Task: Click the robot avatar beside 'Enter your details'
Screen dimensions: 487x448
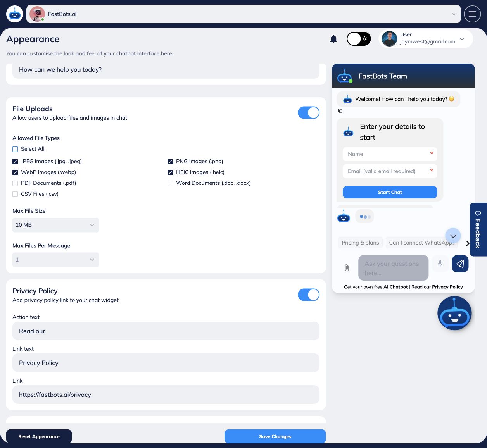Action: pyautogui.click(x=348, y=132)
